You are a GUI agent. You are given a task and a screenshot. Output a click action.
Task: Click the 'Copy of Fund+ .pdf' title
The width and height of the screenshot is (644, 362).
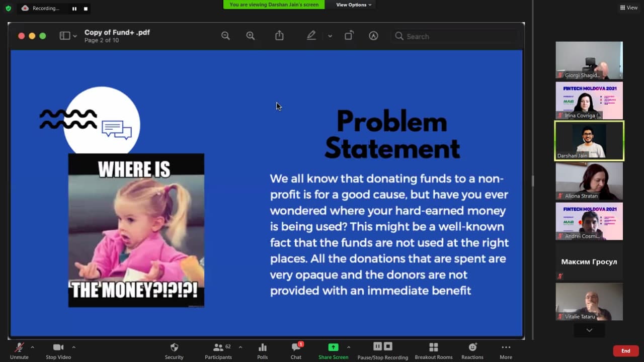point(117,32)
